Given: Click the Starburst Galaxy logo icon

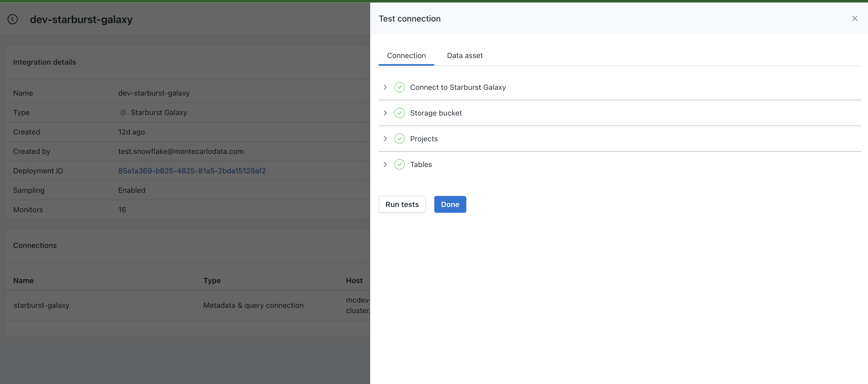Looking at the screenshot, I should coord(122,112).
